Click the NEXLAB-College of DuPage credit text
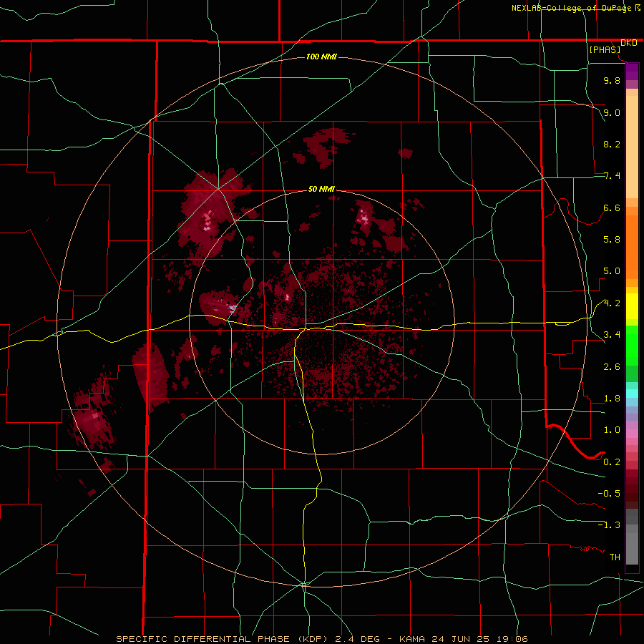 (x=571, y=8)
